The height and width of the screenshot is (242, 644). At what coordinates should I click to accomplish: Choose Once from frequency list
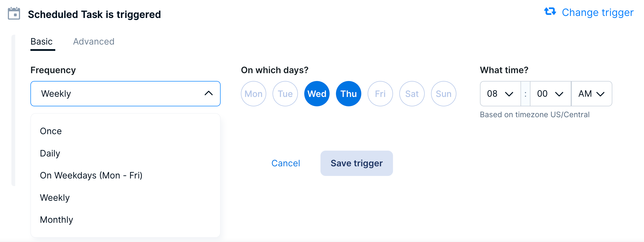(x=51, y=131)
